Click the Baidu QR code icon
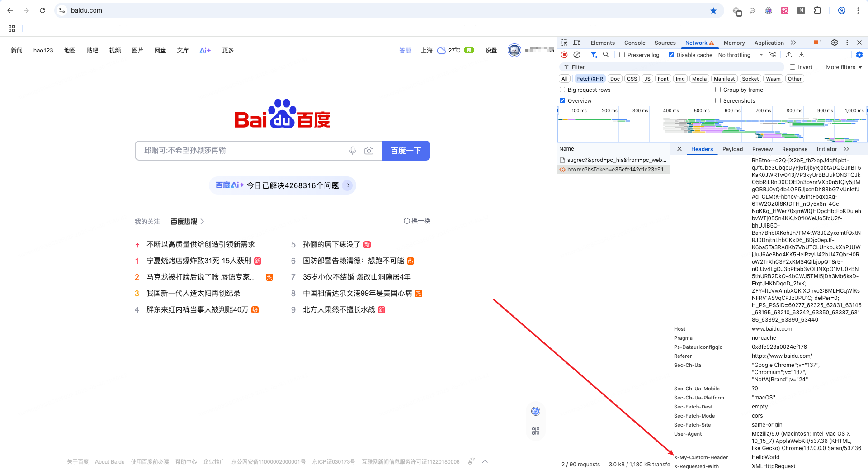 (x=536, y=431)
